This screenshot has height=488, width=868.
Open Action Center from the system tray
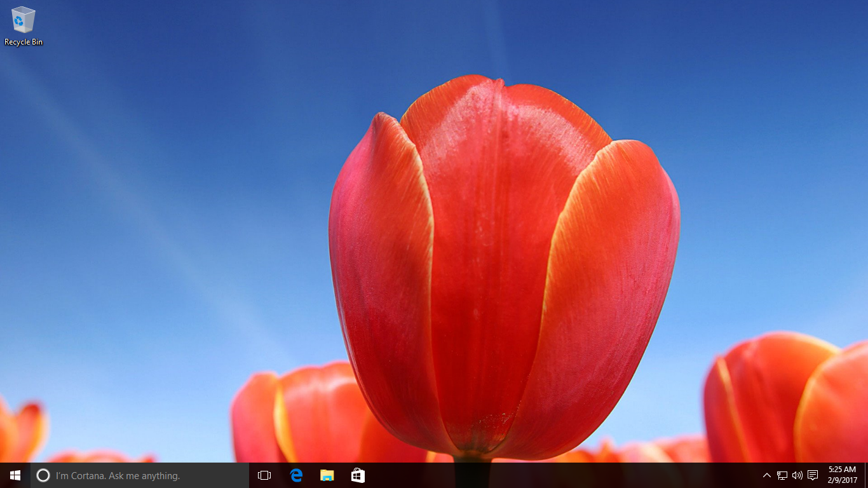tap(814, 475)
